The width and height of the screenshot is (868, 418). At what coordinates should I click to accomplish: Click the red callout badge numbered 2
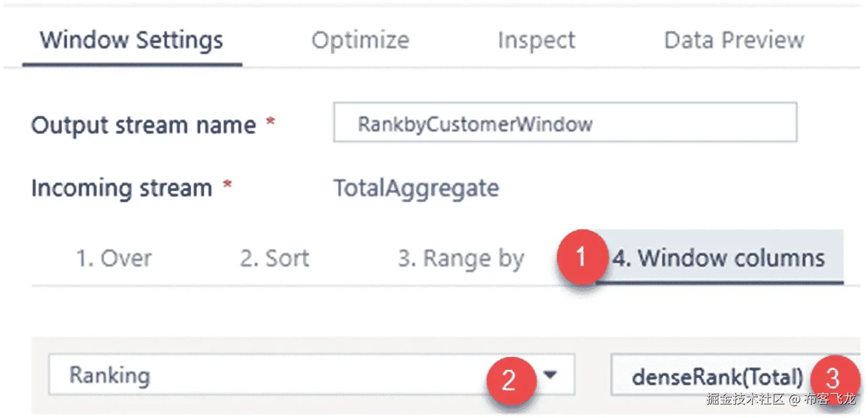509,380
